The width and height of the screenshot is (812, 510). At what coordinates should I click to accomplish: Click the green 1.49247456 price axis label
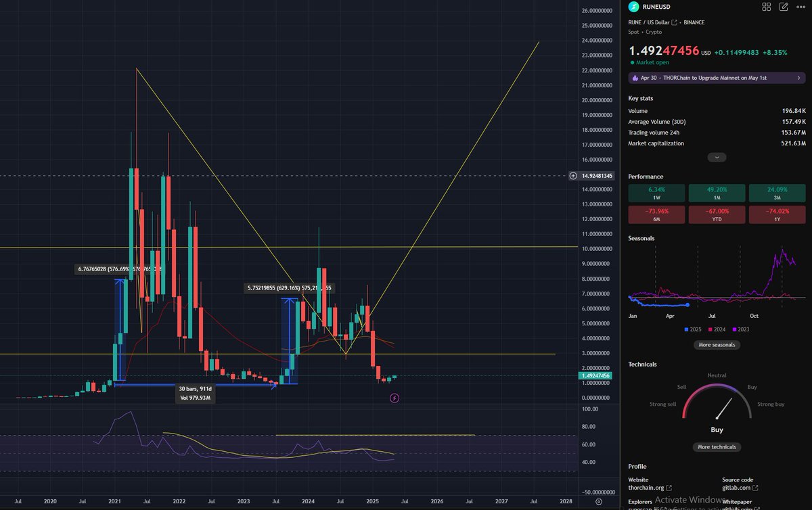coord(595,375)
